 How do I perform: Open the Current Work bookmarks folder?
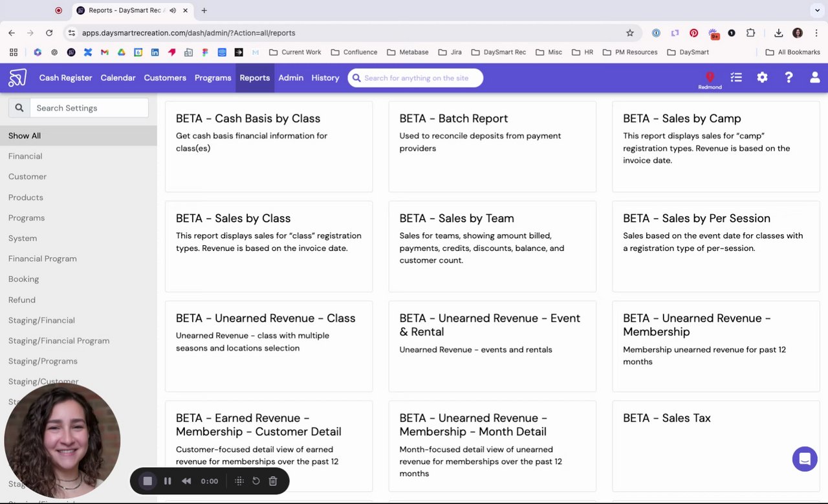[295, 52]
